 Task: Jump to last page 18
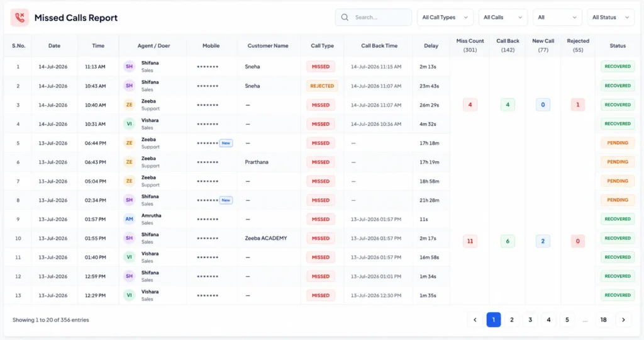tap(603, 319)
